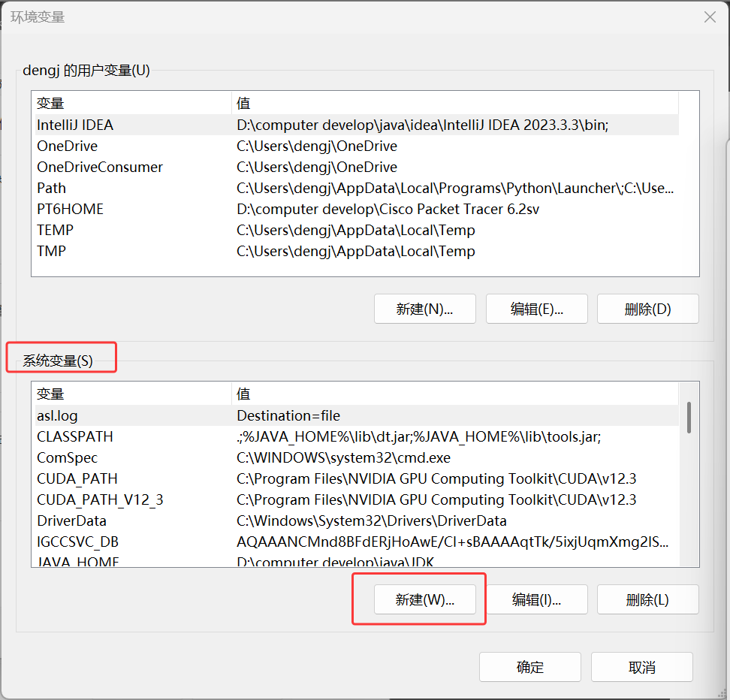This screenshot has height=700, width=730.
Task: Click 新建(W) to add a system variable
Action: click(424, 599)
